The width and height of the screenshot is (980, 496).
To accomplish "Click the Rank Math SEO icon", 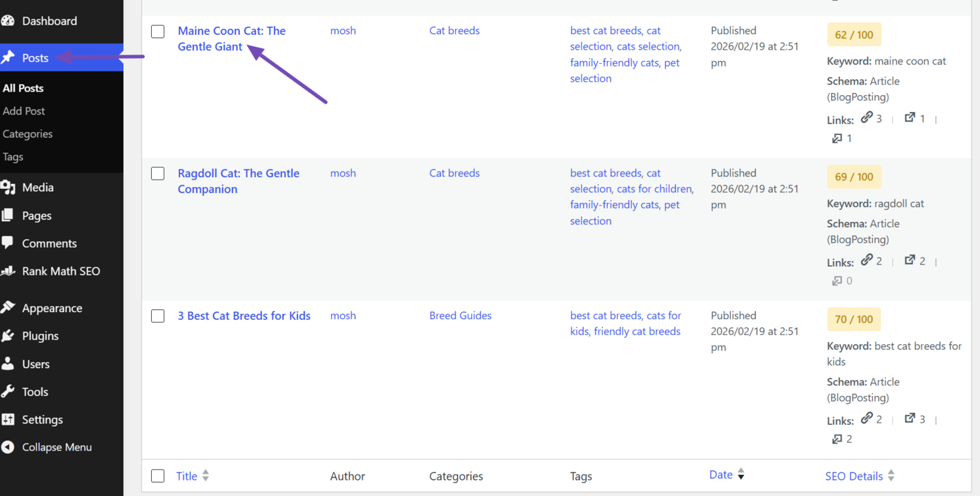I will pyautogui.click(x=8, y=271).
